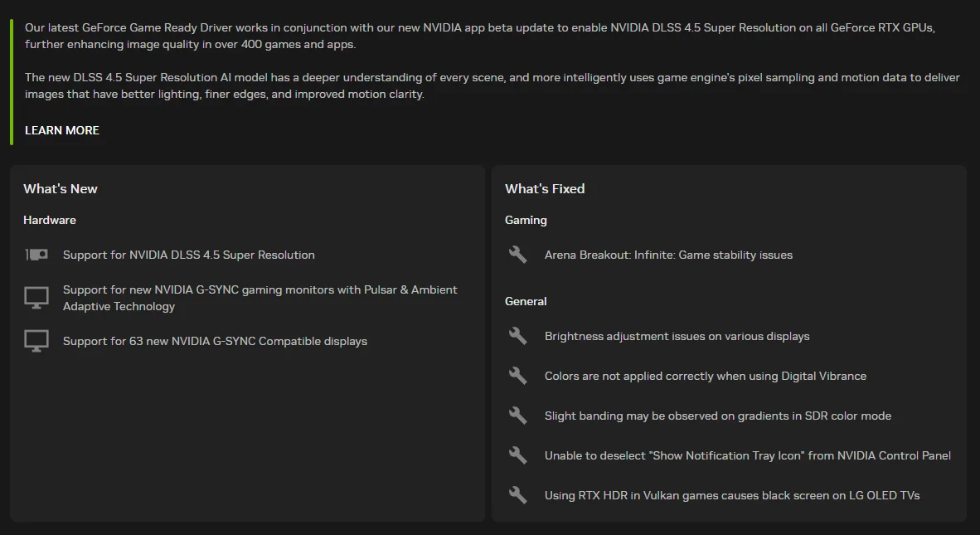980x535 pixels.
Task: Click the LG OLED TVs black screen text
Action: 731,495
